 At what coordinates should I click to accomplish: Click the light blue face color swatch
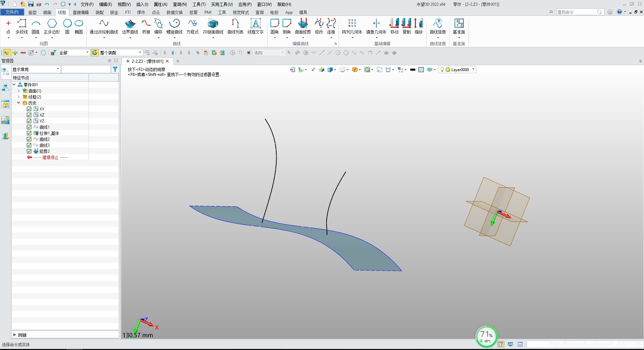421,70
